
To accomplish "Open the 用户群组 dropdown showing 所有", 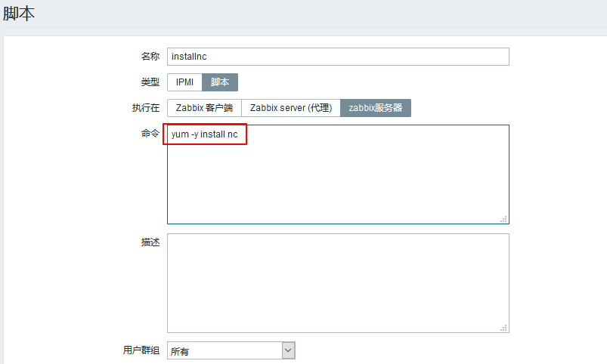I will pos(231,350).
